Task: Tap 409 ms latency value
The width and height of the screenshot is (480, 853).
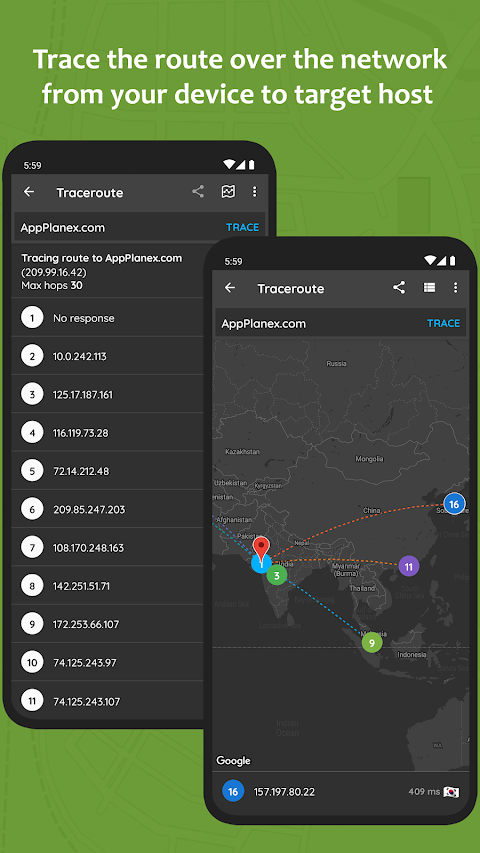Action: pos(424,792)
